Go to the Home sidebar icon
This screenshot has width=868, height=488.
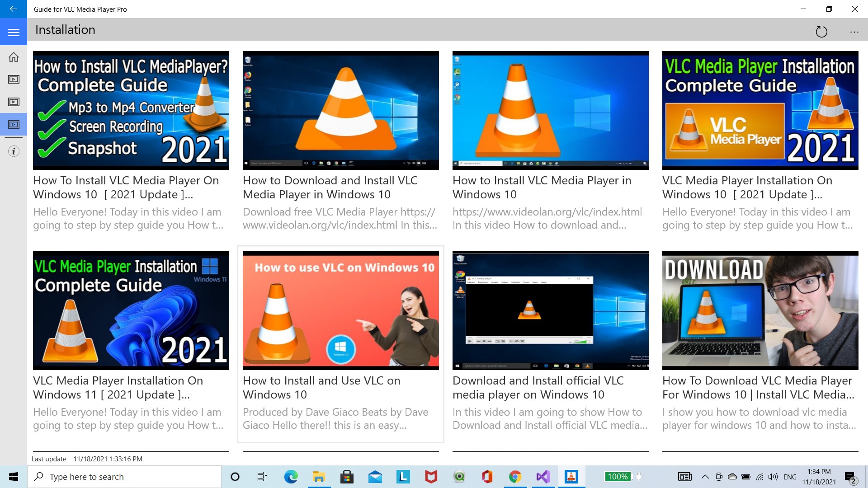14,57
